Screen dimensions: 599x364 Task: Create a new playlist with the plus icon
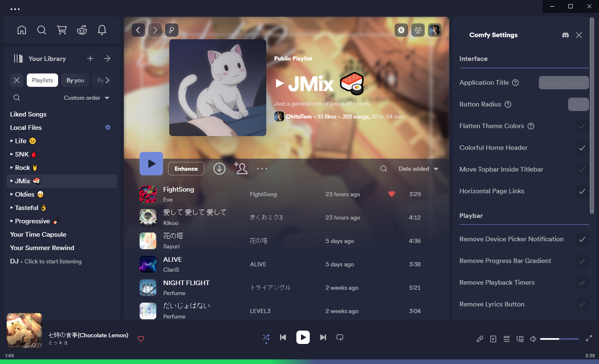[90, 58]
